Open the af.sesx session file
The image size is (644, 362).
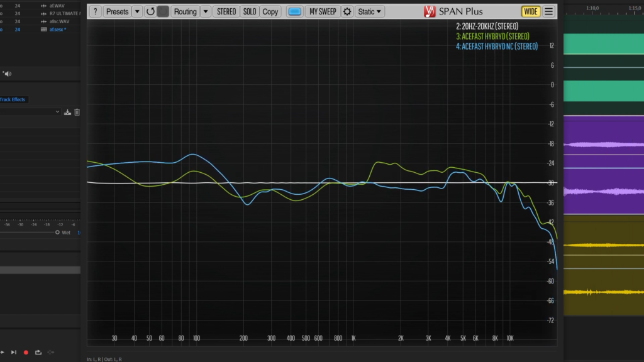click(58, 30)
